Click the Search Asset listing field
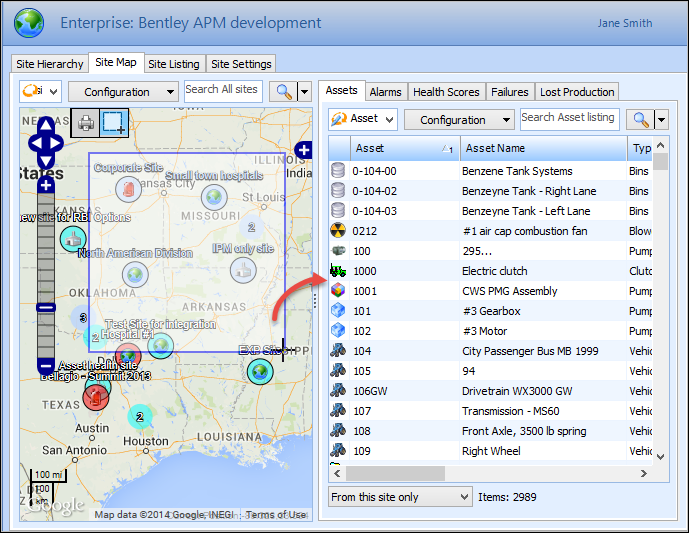The image size is (689, 533). click(568, 118)
